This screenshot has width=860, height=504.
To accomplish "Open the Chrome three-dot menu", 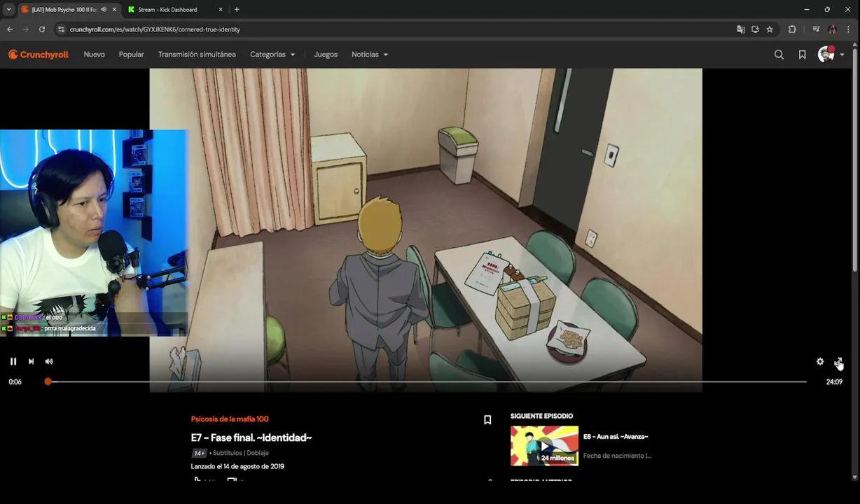I will [x=849, y=29].
